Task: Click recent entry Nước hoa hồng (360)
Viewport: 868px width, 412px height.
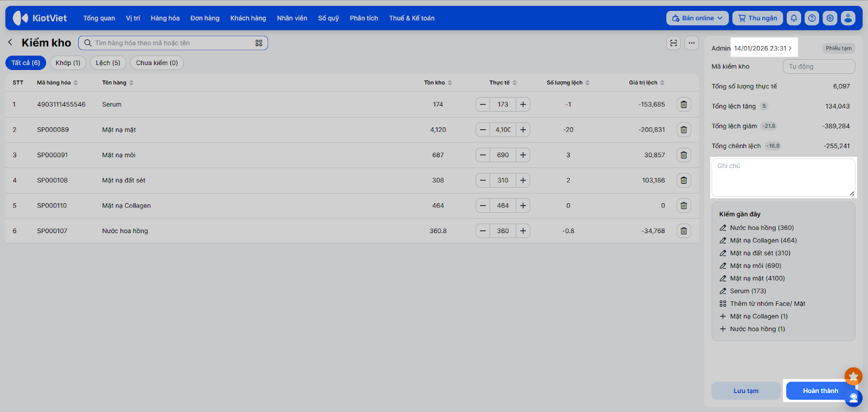Action: pyautogui.click(x=762, y=228)
